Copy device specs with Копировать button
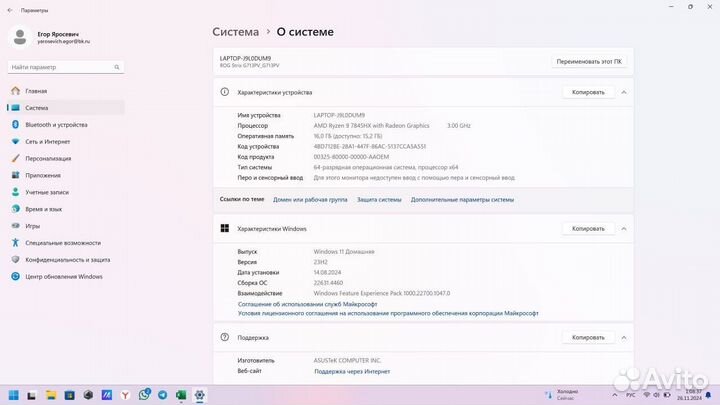This screenshot has width=720, height=405. pos(588,92)
